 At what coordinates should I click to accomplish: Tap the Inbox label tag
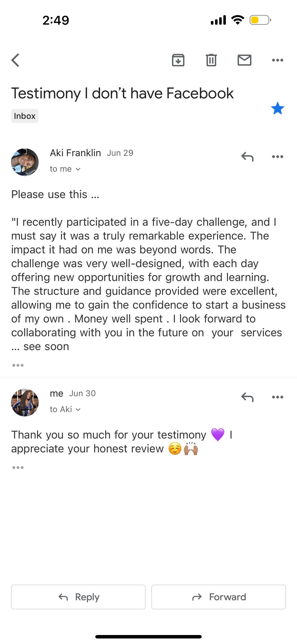pyautogui.click(x=25, y=116)
